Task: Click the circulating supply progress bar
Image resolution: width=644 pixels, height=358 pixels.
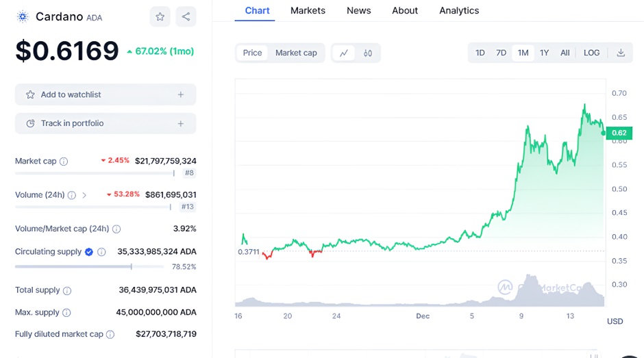Action: 89,266
